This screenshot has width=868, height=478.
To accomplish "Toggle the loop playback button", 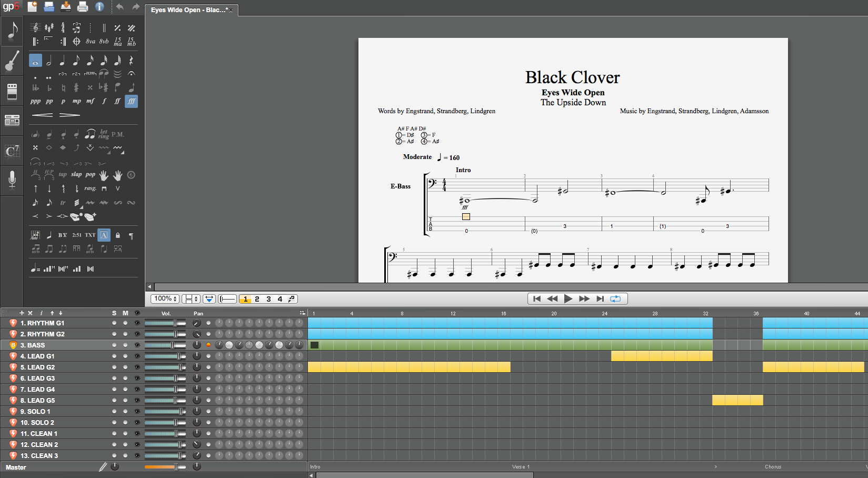I will point(615,298).
